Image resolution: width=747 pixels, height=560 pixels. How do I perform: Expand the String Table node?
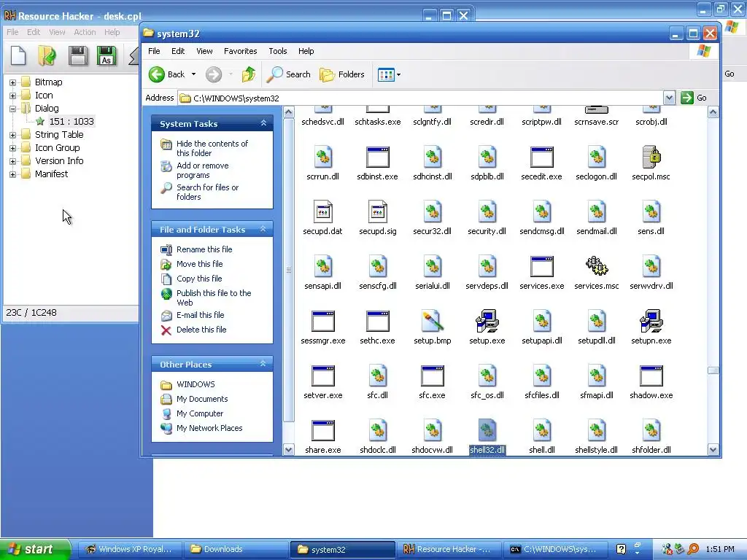[13, 135]
